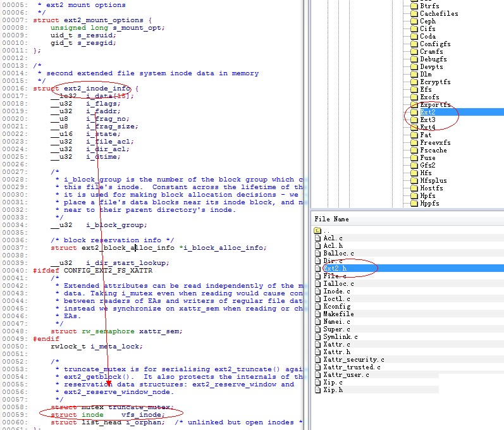Click the Symlink.c file icon
The height and width of the screenshot is (430, 504).
(318, 337)
